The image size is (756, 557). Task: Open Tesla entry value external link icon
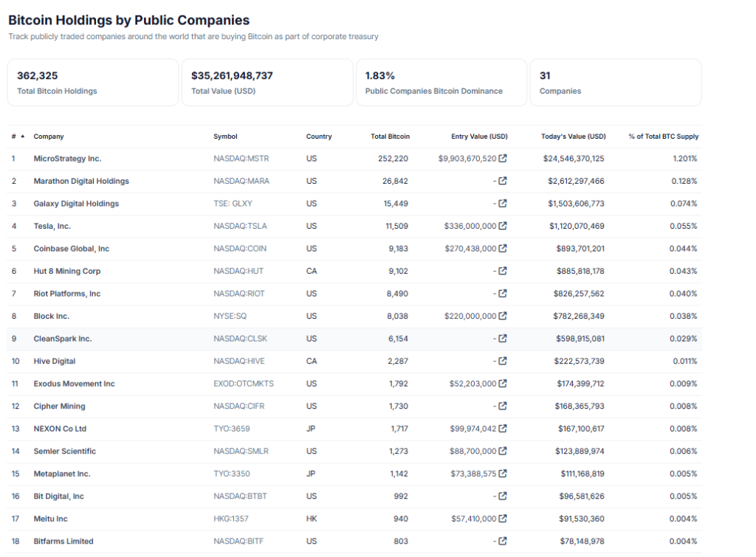point(503,226)
